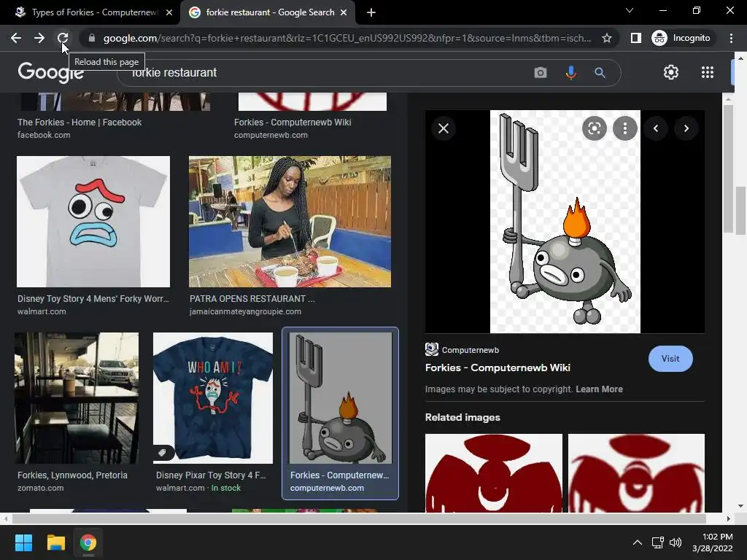Switch to forkie restaurant Google Search tab
Image resolution: width=747 pixels, height=560 pixels.
click(x=270, y=12)
